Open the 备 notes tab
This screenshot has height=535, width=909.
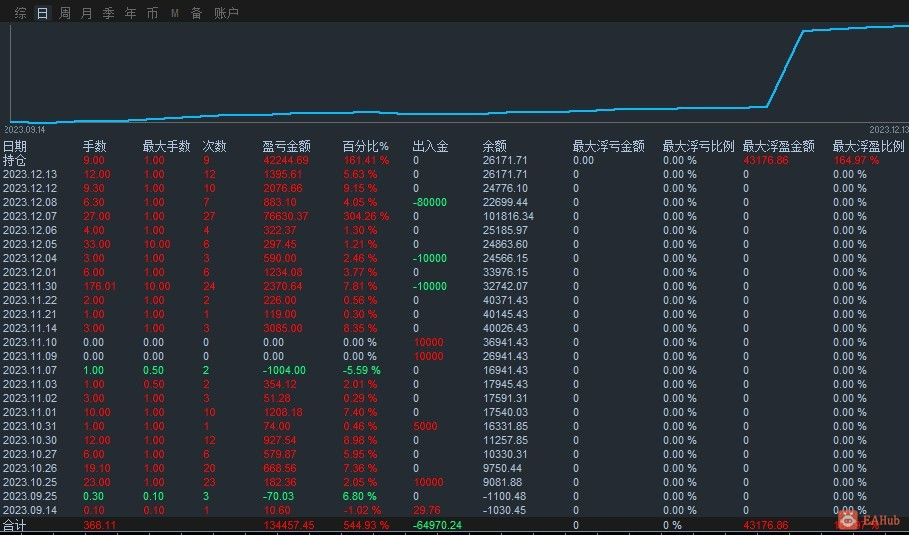197,13
